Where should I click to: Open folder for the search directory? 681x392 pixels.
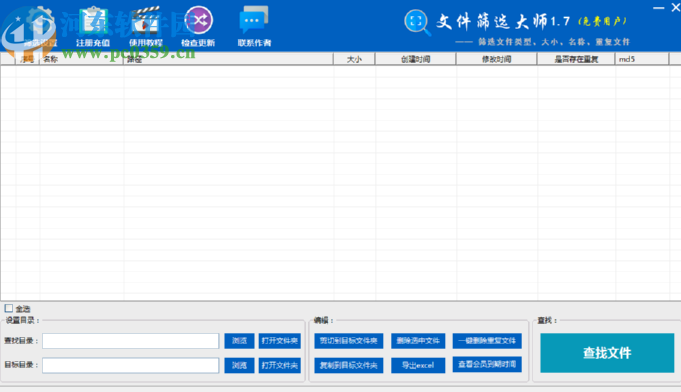click(x=280, y=341)
